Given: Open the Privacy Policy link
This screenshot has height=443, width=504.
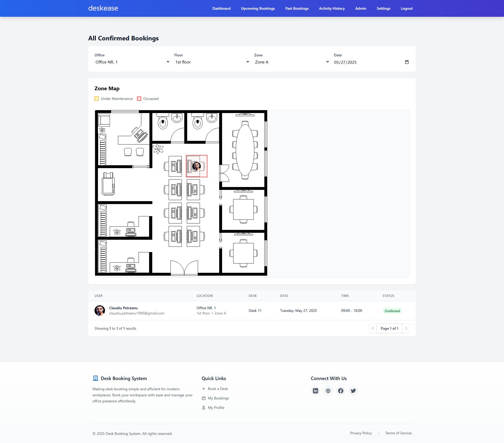Looking at the screenshot, I should (x=361, y=433).
